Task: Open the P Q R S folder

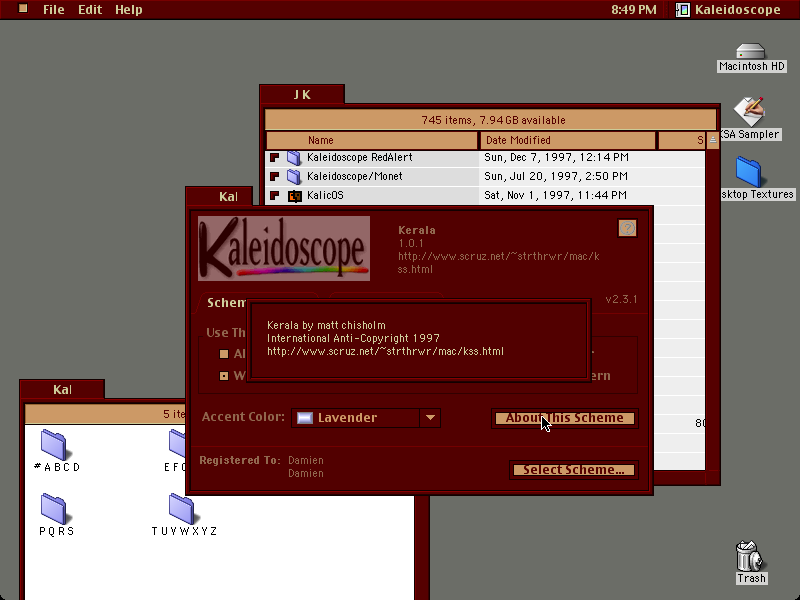Action: (x=54, y=509)
